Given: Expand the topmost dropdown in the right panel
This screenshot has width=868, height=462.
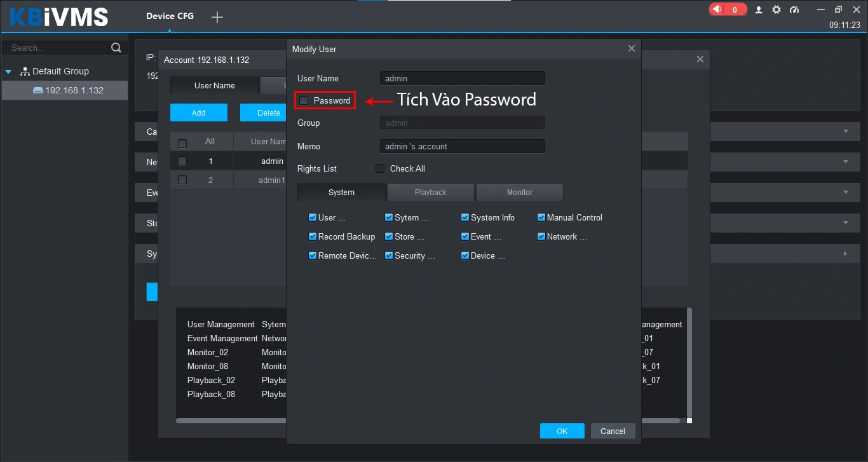Looking at the screenshot, I should pyautogui.click(x=845, y=132).
